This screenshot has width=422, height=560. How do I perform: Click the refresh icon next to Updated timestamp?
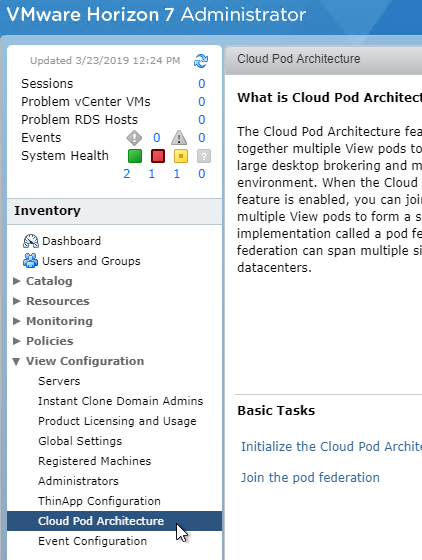click(201, 61)
